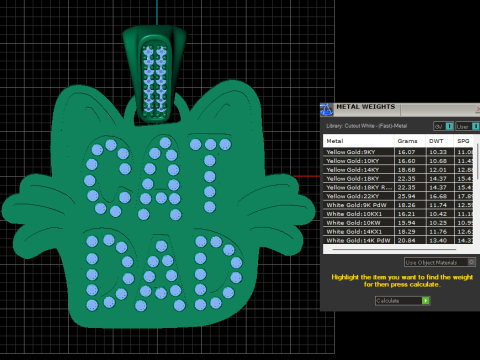Select the Yellow Gold:9KY row
480x360 pixels.
pyautogui.click(x=398, y=152)
